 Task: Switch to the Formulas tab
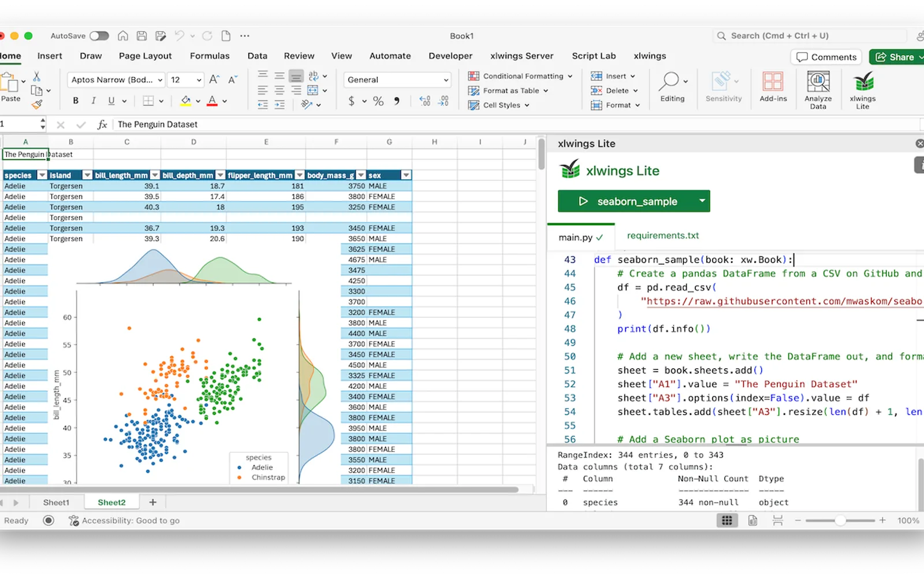click(x=210, y=56)
